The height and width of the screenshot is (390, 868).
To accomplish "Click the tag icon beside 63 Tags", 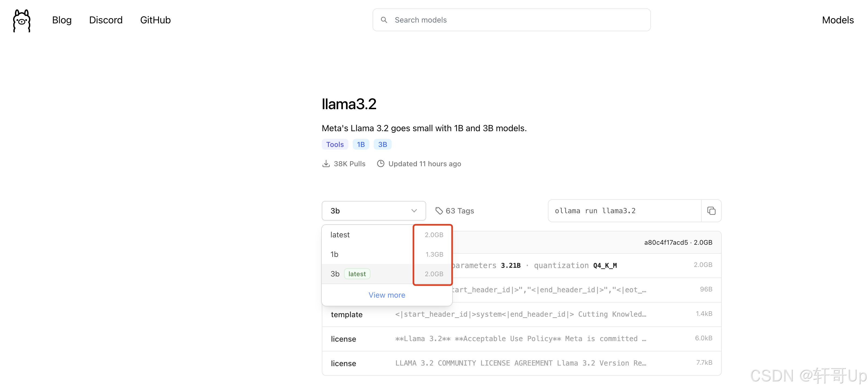I will click(439, 211).
